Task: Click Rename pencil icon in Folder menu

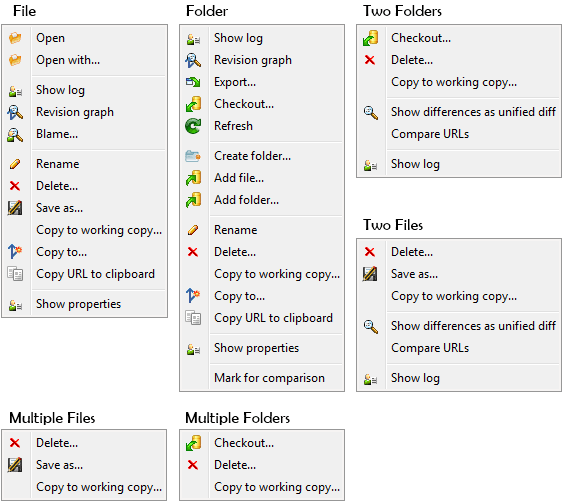Action: 193,230
